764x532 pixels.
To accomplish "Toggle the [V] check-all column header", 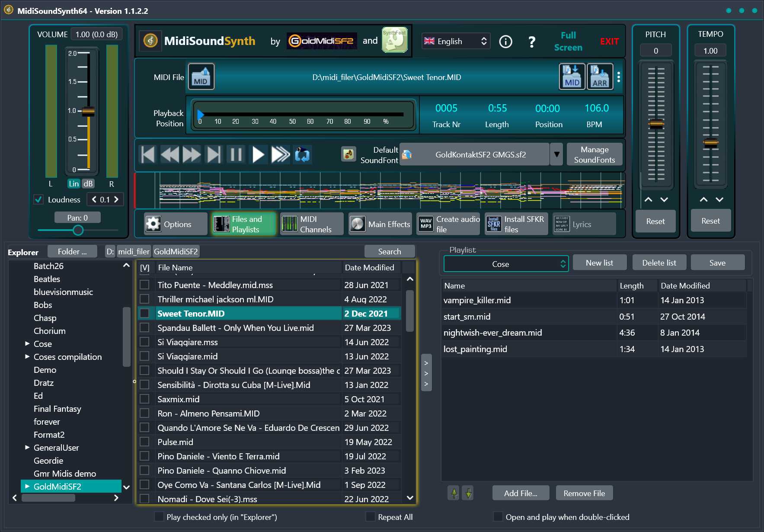I will point(145,268).
